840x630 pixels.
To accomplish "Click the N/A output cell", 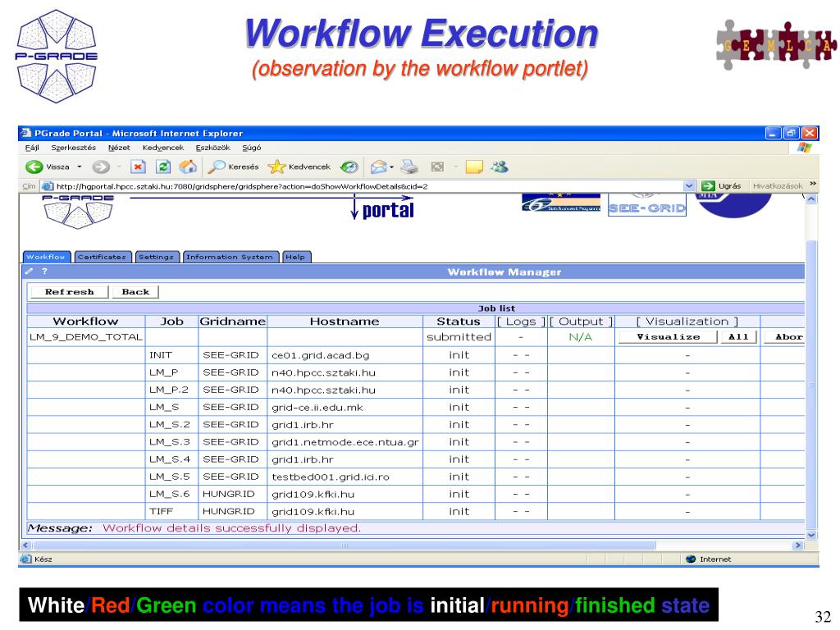I will (580, 337).
